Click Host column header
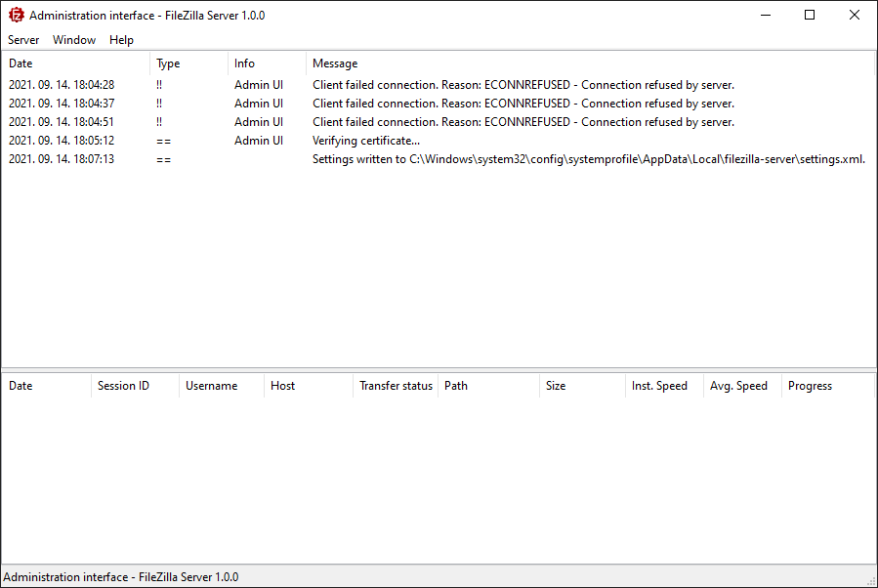Viewport: 878px width, 588px height. coord(309,385)
